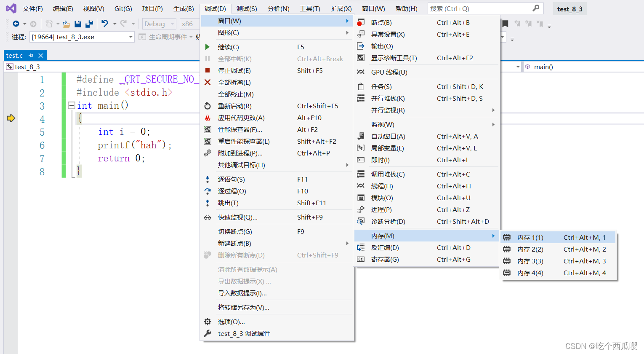Click the Open File toolbar icon

pyautogui.click(x=65, y=24)
